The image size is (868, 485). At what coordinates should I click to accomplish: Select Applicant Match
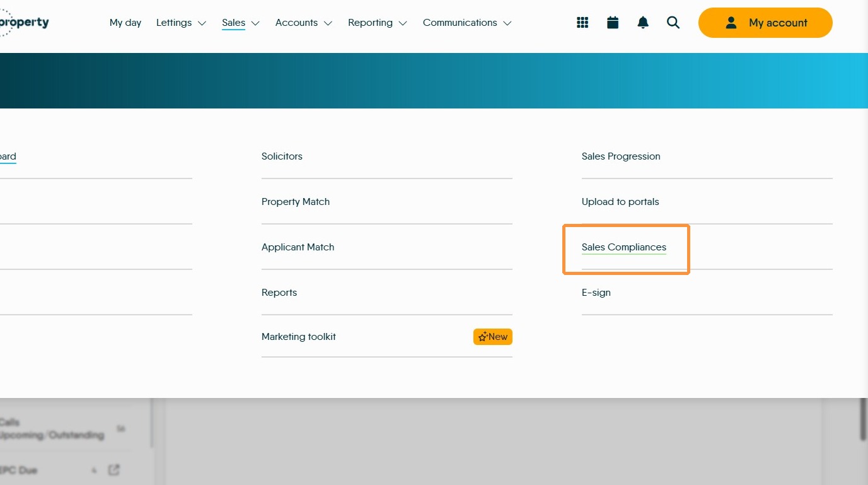pyautogui.click(x=298, y=247)
